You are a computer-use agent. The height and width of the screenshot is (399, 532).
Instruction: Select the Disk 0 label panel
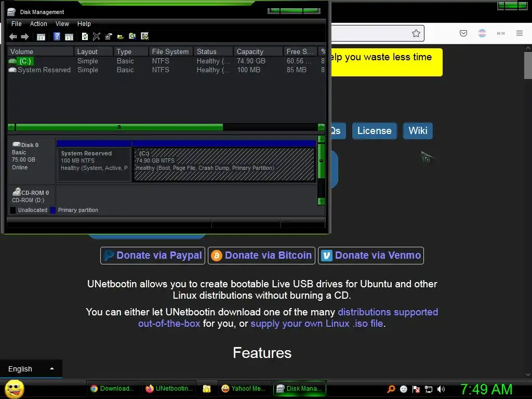(x=32, y=160)
